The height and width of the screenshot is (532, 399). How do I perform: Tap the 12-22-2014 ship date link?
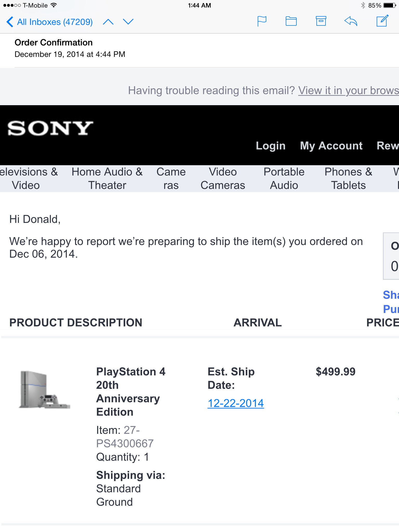tap(236, 403)
